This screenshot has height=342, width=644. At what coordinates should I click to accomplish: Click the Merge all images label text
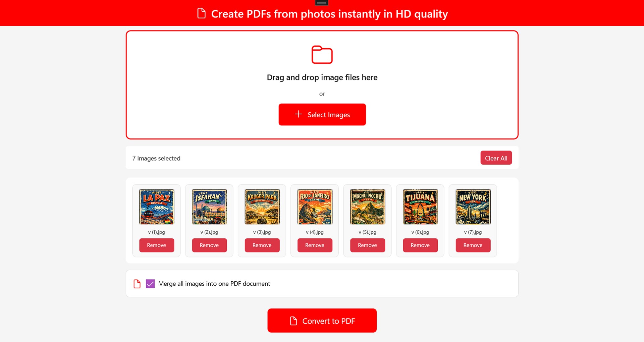click(x=214, y=284)
